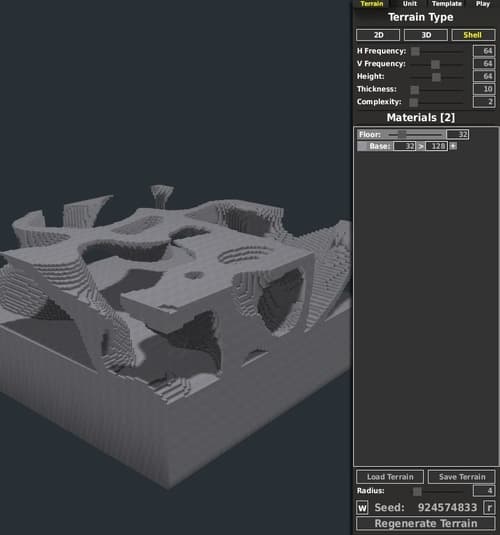Click the Terrain Type heading
500x535 pixels.
click(420, 17)
